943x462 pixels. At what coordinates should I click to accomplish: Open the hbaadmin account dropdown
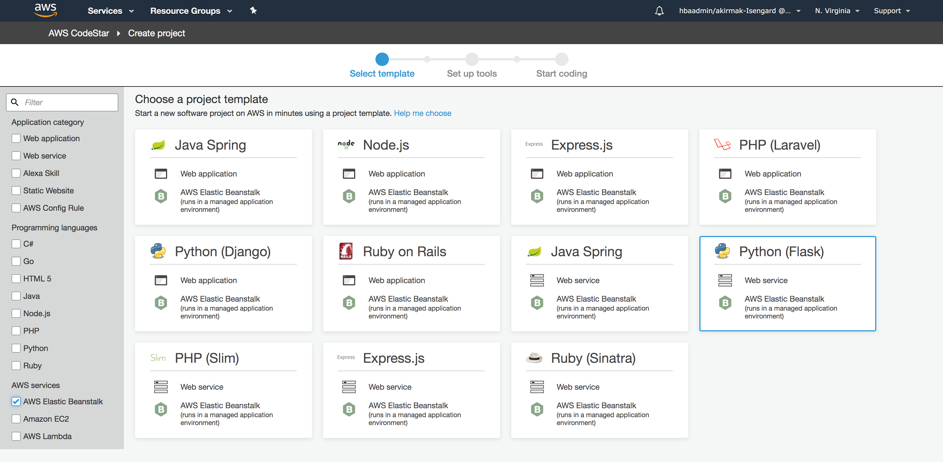[740, 11]
